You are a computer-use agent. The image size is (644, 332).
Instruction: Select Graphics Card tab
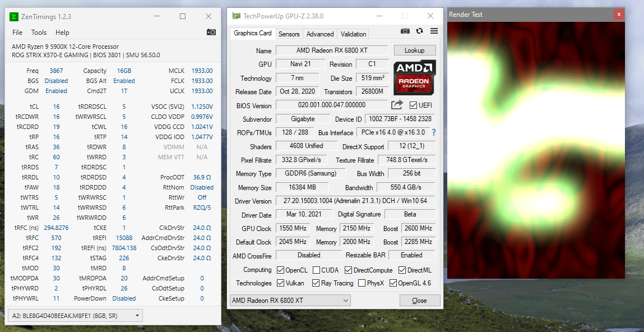253,33
